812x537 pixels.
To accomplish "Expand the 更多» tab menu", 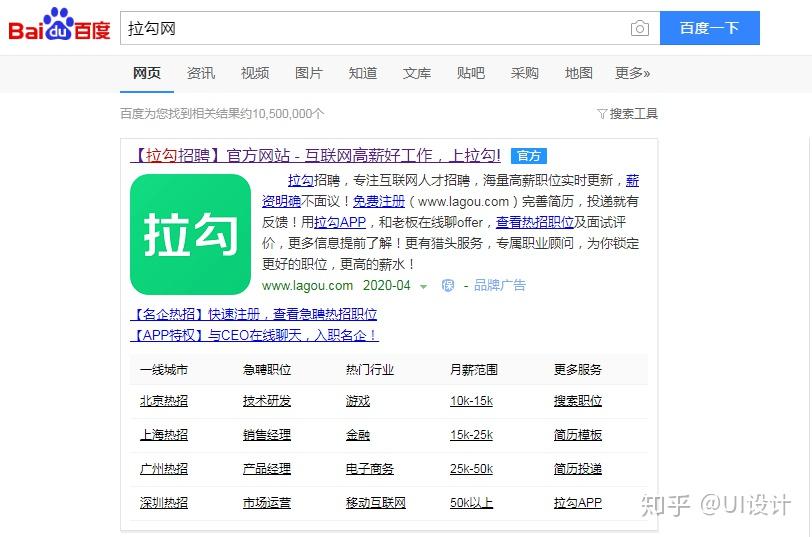I will 632,73.
